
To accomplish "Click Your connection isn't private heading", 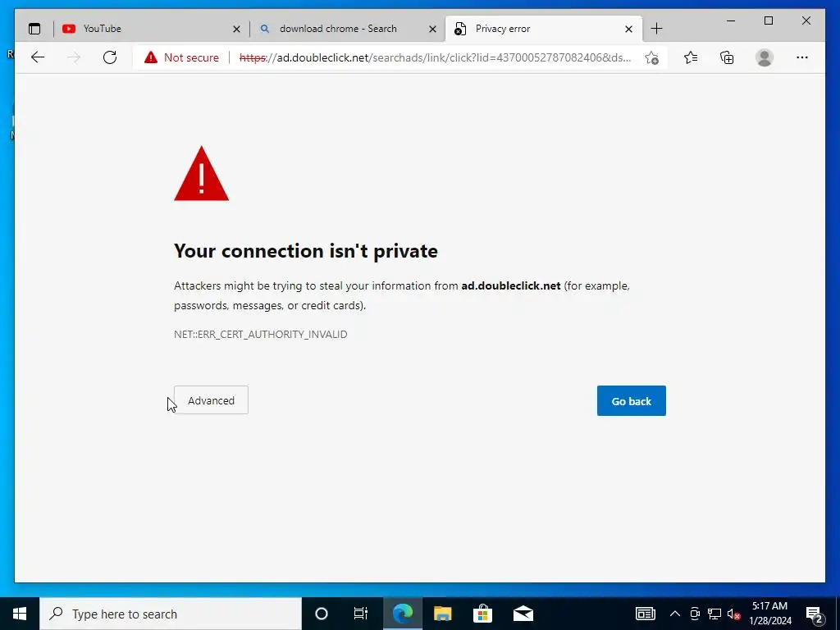I will pos(306,251).
